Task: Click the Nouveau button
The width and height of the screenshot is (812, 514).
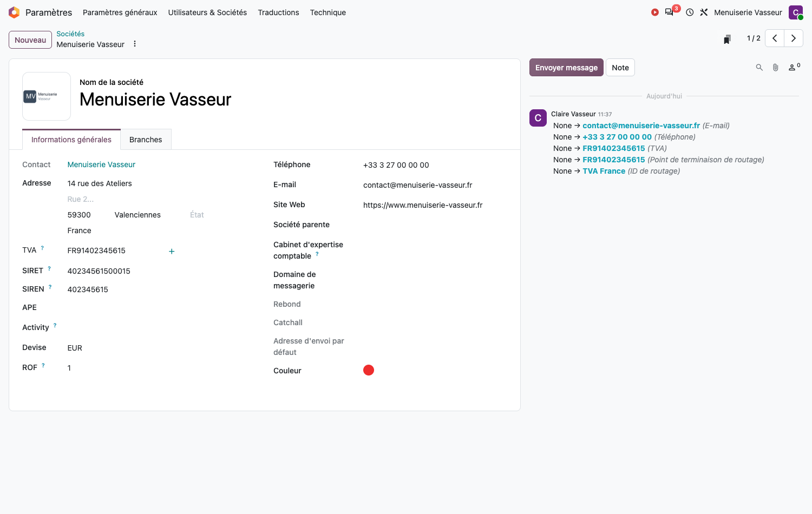Action: [30, 40]
